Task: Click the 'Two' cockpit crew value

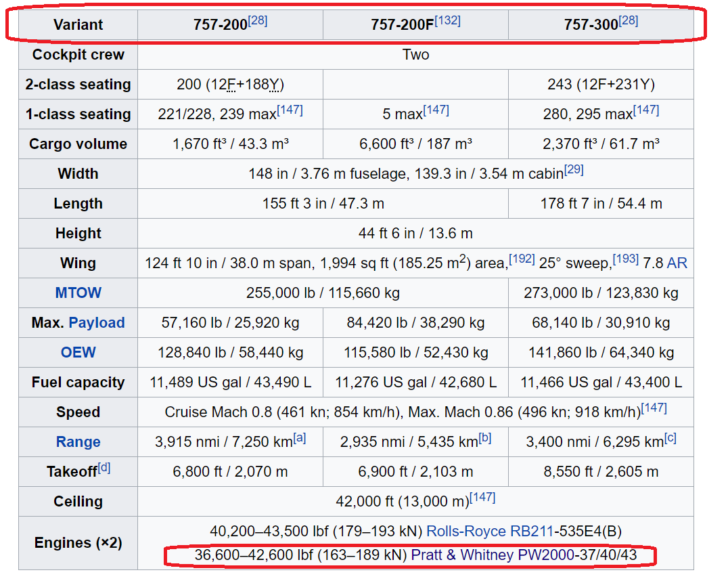Action: click(415, 54)
